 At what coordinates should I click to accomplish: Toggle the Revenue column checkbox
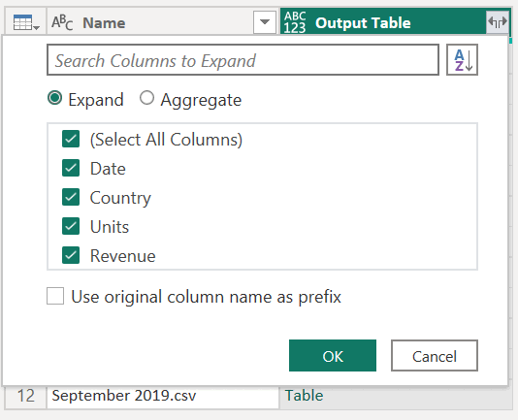pos(71,255)
